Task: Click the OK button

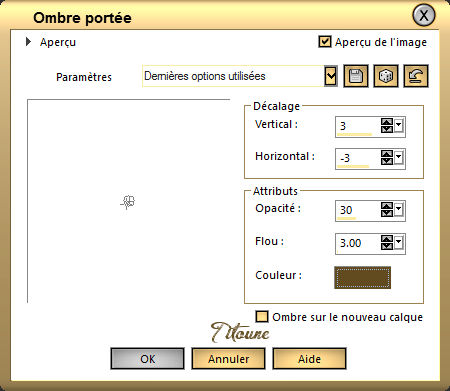Action: [147, 359]
